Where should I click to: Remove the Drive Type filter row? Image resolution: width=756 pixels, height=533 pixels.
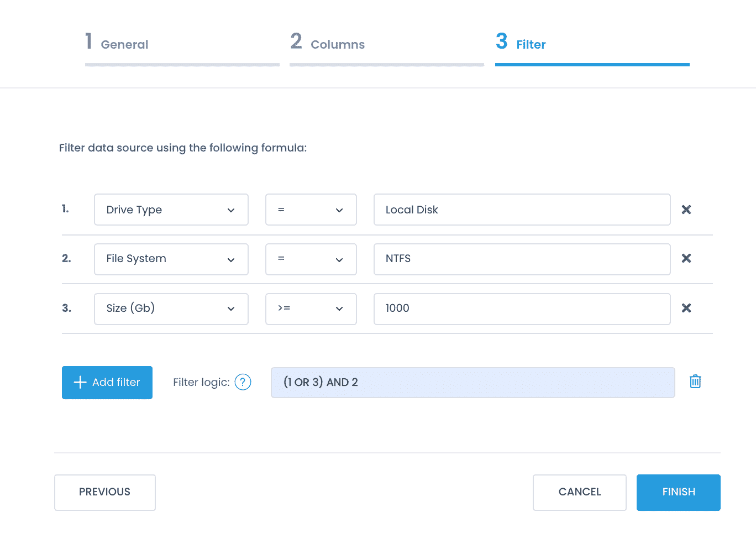(x=686, y=210)
